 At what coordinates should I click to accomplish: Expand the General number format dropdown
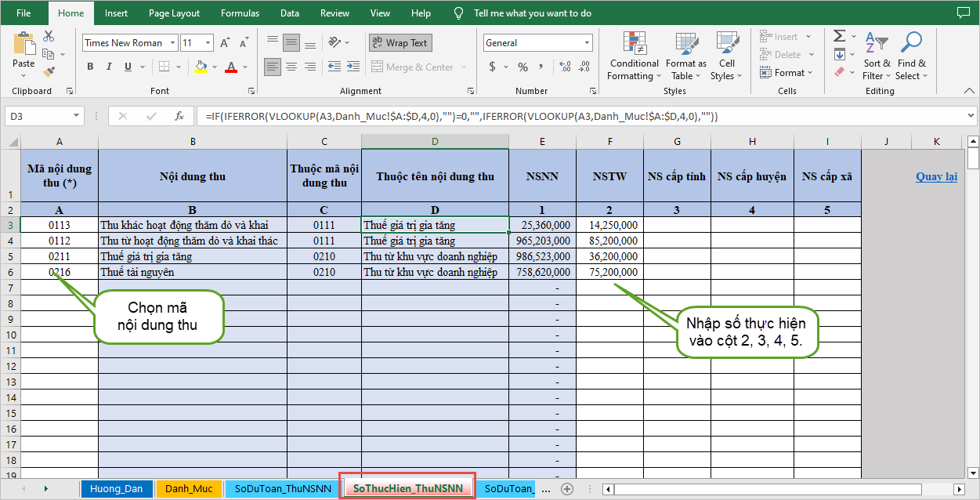click(587, 43)
